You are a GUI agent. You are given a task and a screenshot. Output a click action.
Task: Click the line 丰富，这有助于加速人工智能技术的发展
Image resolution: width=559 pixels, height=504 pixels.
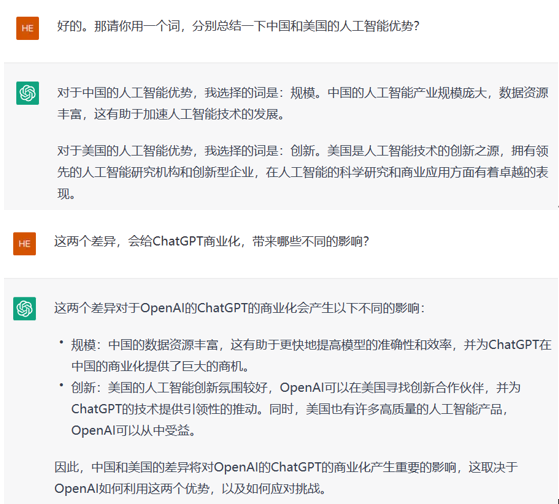[x=171, y=114]
